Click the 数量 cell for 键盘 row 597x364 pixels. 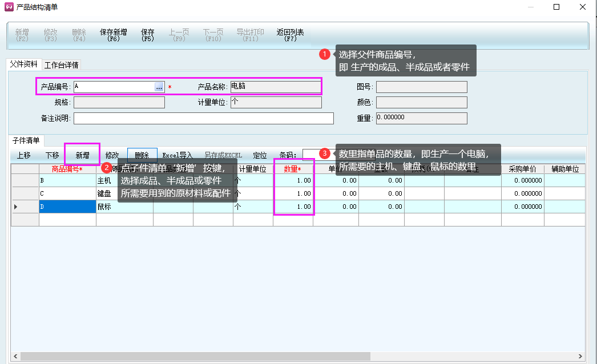coord(293,193)
